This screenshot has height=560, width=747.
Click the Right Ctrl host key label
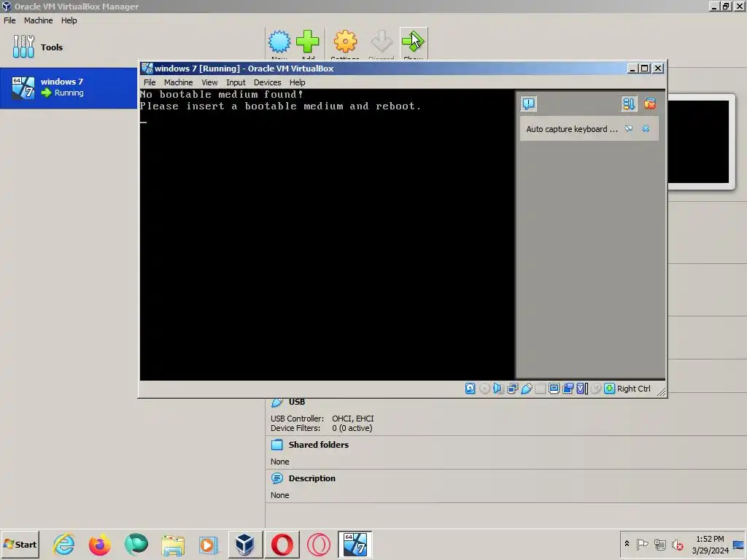pyautogui.click(x=634, y=389)
